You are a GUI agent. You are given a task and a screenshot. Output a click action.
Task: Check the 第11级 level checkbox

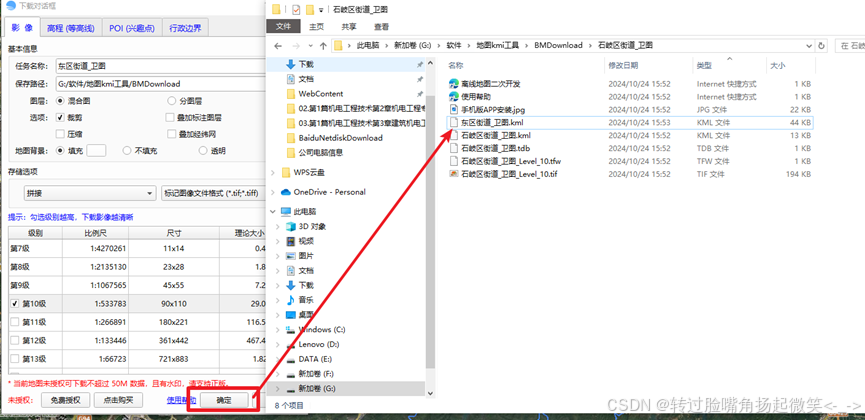point(15,322)
